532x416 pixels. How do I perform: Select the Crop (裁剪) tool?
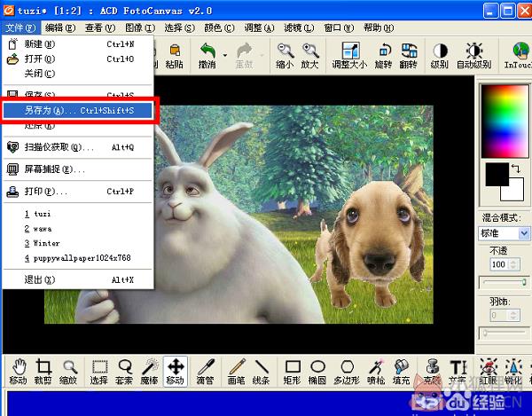[x=43, y=372]
